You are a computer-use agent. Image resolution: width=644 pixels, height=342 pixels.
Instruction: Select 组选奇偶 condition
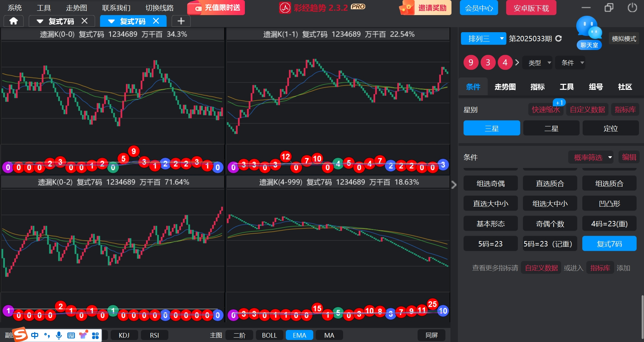tap(491, 183)
